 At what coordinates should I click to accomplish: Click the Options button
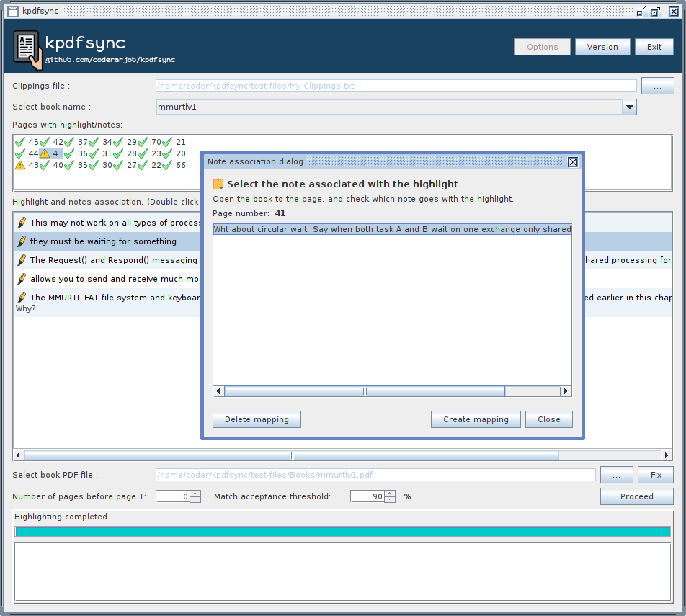(543, 47)
